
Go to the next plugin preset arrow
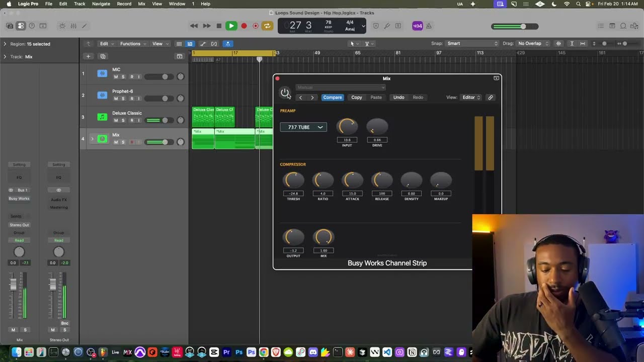(x=312, y=98)
